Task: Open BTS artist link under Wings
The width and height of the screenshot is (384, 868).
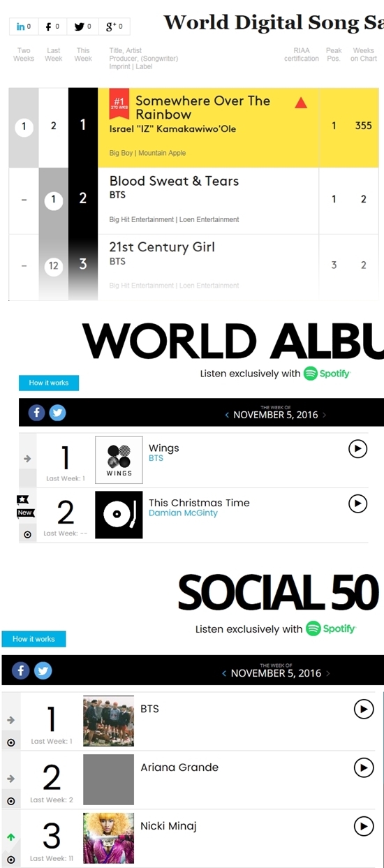Action: pos(156,458)
